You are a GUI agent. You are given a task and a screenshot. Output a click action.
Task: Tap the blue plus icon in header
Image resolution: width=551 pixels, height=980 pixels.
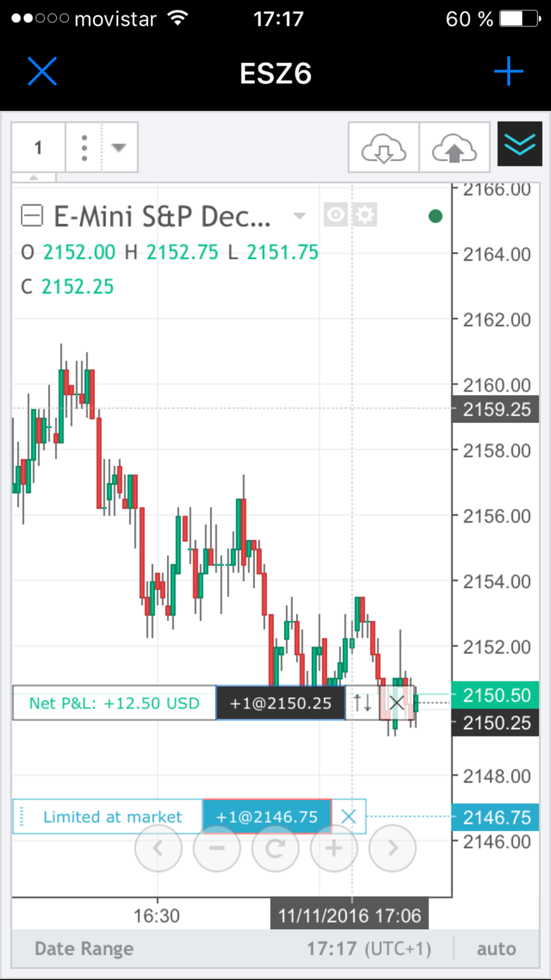tap(508, 72)
